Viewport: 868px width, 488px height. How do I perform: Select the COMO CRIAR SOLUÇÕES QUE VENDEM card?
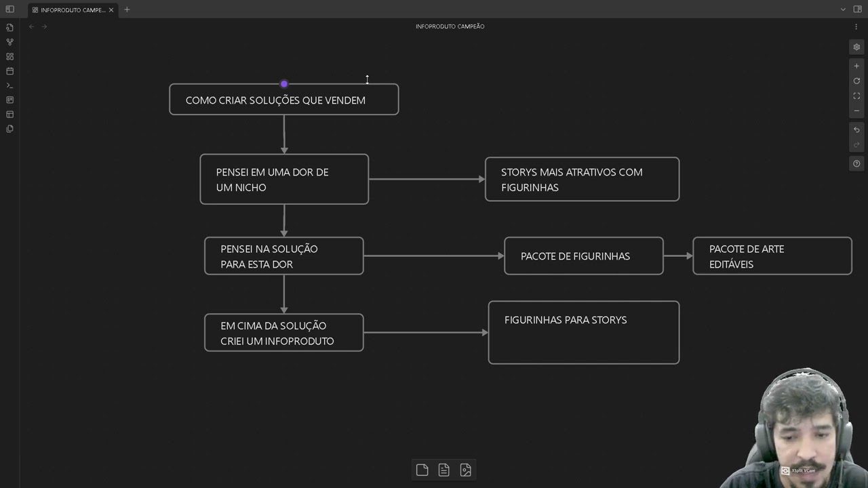point(284,100)
